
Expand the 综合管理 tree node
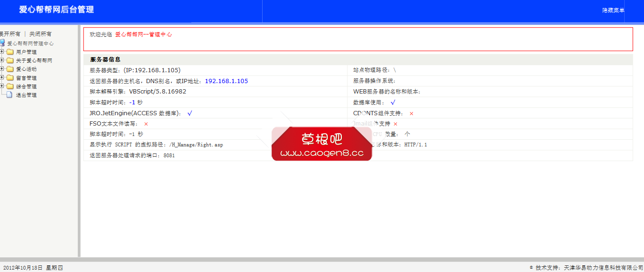[2, 85]
